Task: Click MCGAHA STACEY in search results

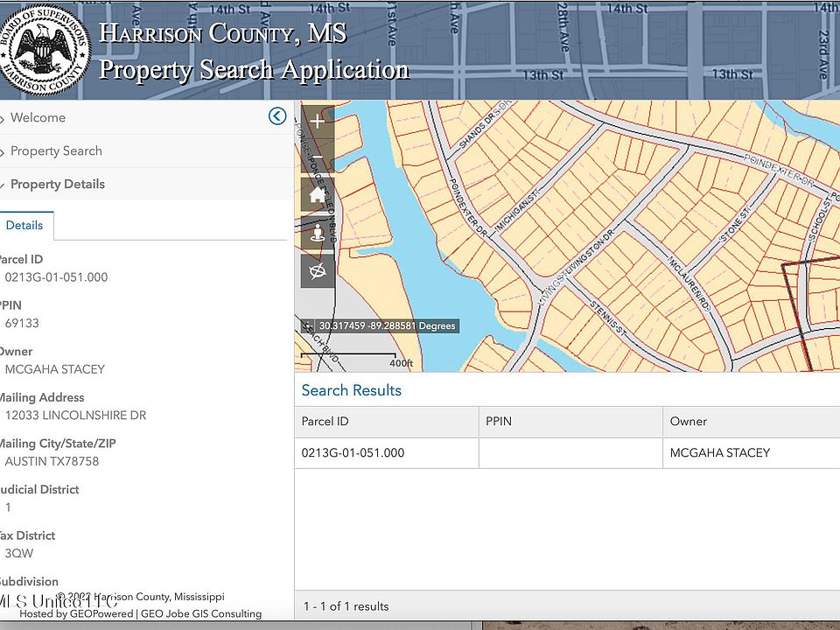Action: tap(719, 452)
